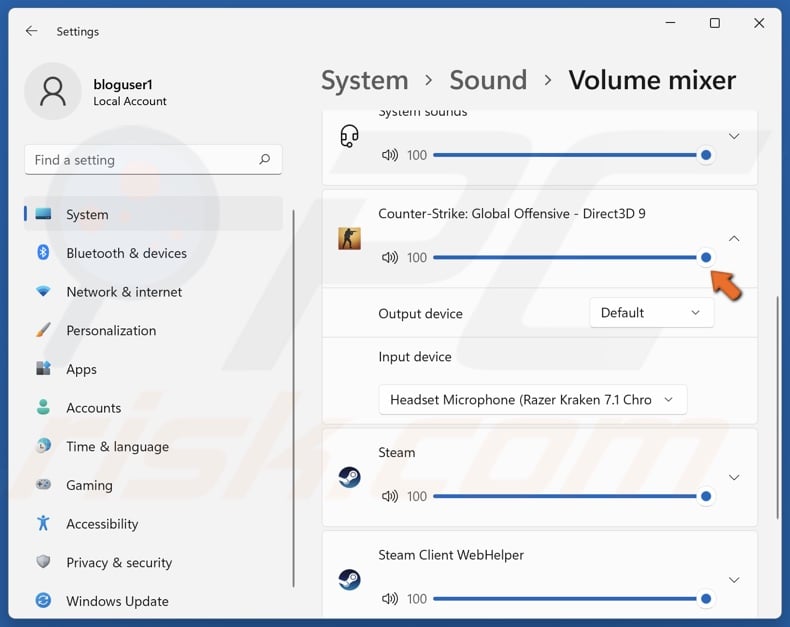The height and width of the screenshot is (627, 790).
Task: Click the Apps icon in sidebar
Action: [x=43, y=368]
